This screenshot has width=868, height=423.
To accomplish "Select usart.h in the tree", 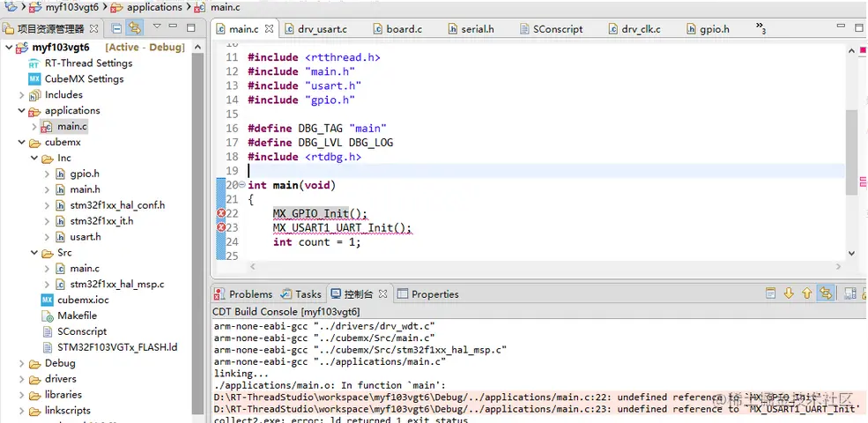I will tap(85, 237).
